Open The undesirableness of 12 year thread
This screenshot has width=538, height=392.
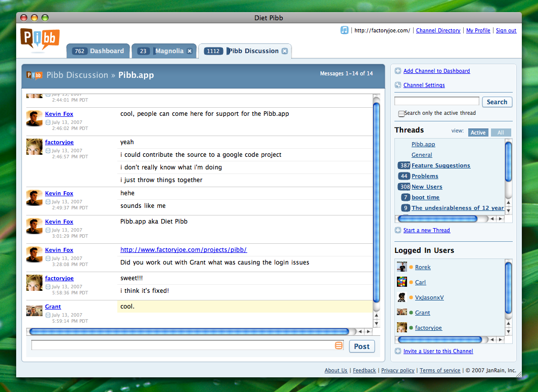(x=458, y=208)
